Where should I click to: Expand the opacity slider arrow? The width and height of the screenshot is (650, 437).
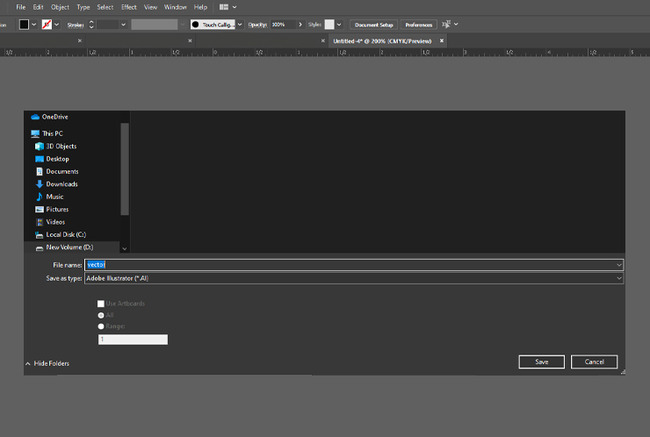click(301, 24)
